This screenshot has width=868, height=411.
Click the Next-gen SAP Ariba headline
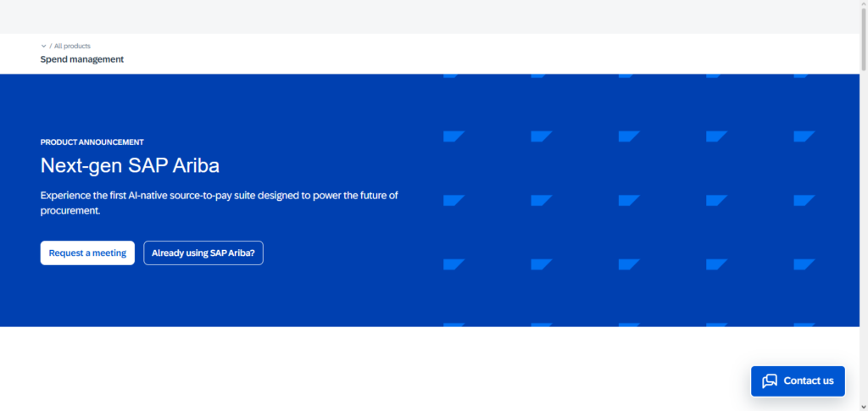[130, 165]
